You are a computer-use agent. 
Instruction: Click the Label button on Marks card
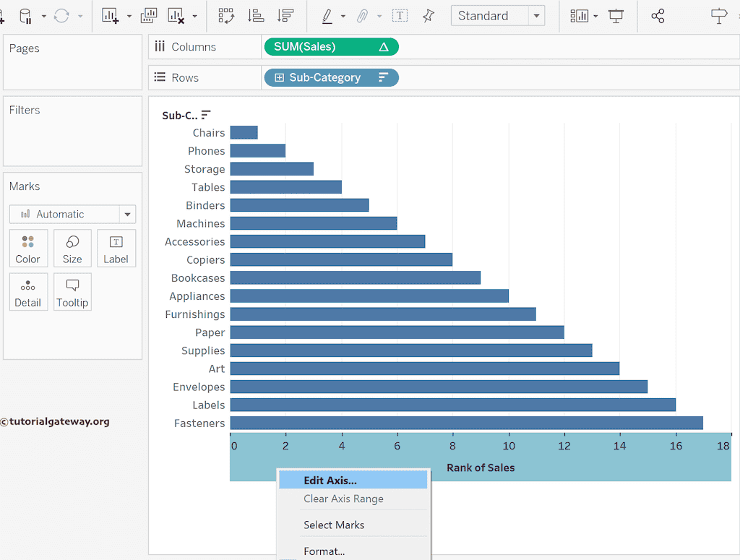pos(116,249)
